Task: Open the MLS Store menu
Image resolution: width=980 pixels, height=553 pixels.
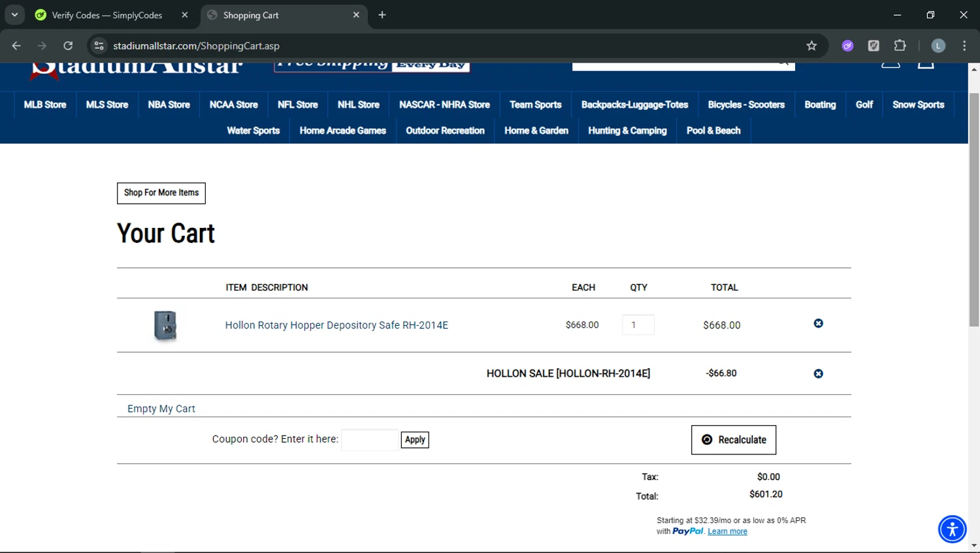Action: (107, 104)
